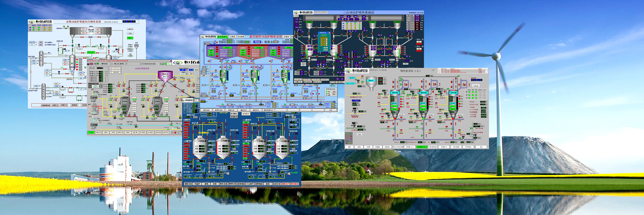Open 罐压历史 in 新兴铸管 window bottom bar
644x215 pixels.
pyautogui.click(x=256, y=110)
